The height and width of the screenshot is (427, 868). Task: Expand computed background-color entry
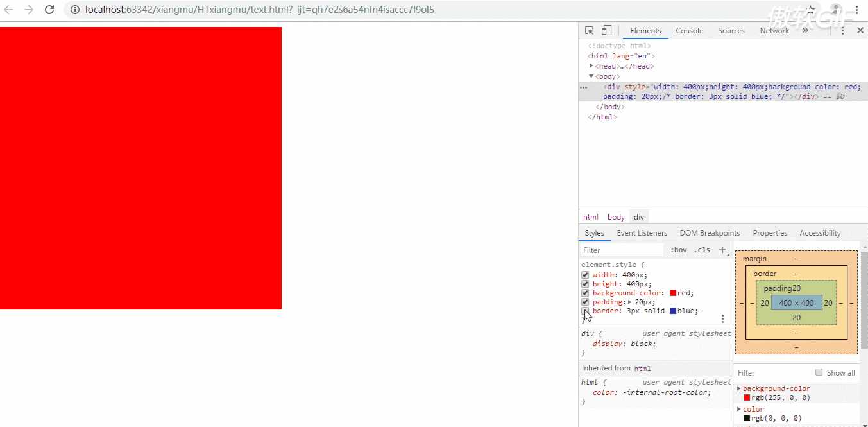pyautogui.click(x=739, y=388)
